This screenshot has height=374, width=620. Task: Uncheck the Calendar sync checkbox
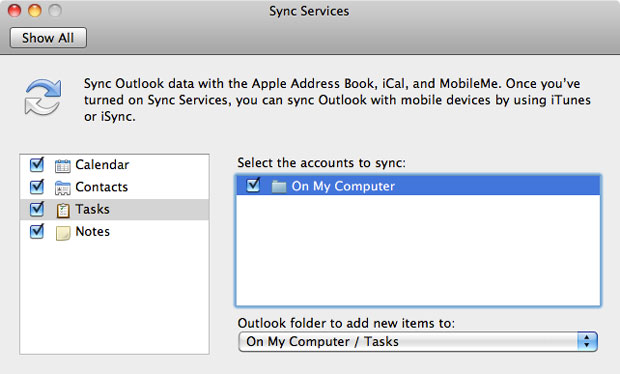point(37,164)
